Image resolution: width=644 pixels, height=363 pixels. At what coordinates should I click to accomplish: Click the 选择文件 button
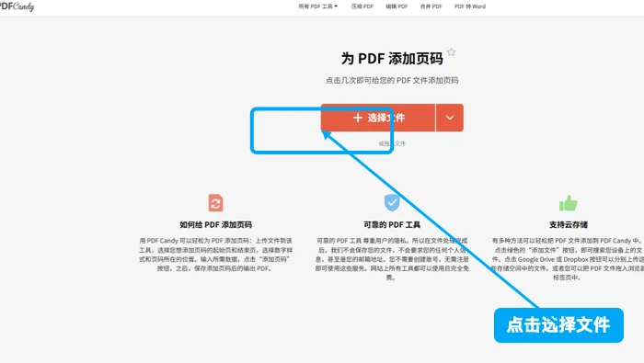pos(378,118)
